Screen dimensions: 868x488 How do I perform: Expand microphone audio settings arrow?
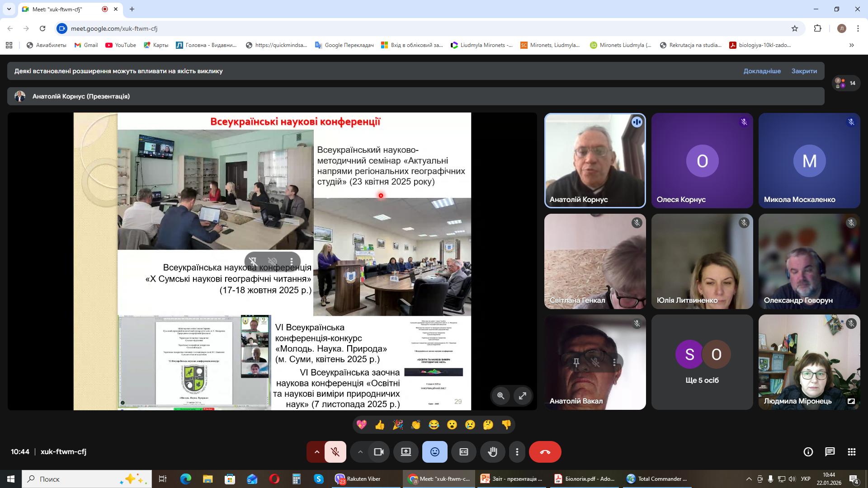click(x=317, y=452)
